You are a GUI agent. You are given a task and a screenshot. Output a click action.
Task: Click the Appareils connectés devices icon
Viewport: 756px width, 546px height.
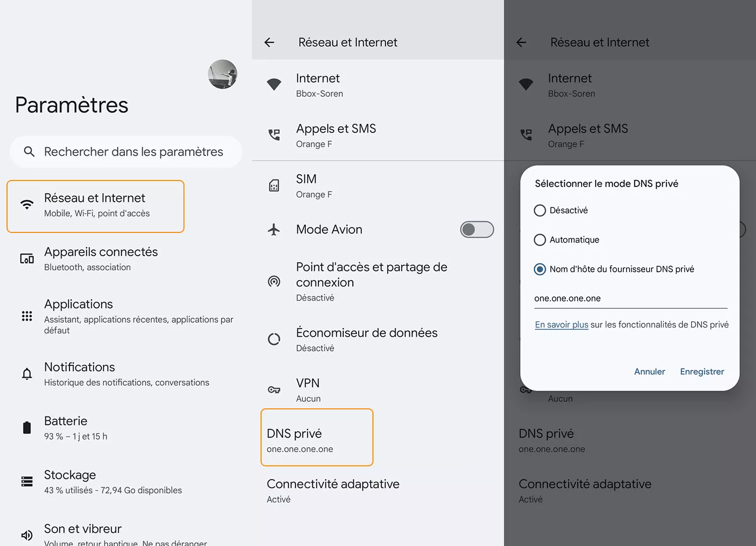click(x=27, y=259)
